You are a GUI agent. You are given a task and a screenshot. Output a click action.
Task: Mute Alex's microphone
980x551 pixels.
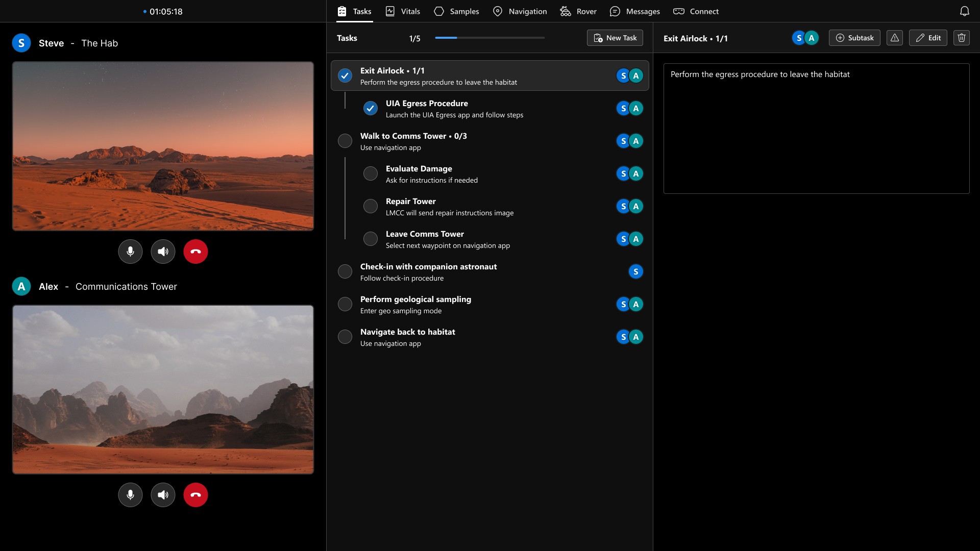tap(130, 495)
